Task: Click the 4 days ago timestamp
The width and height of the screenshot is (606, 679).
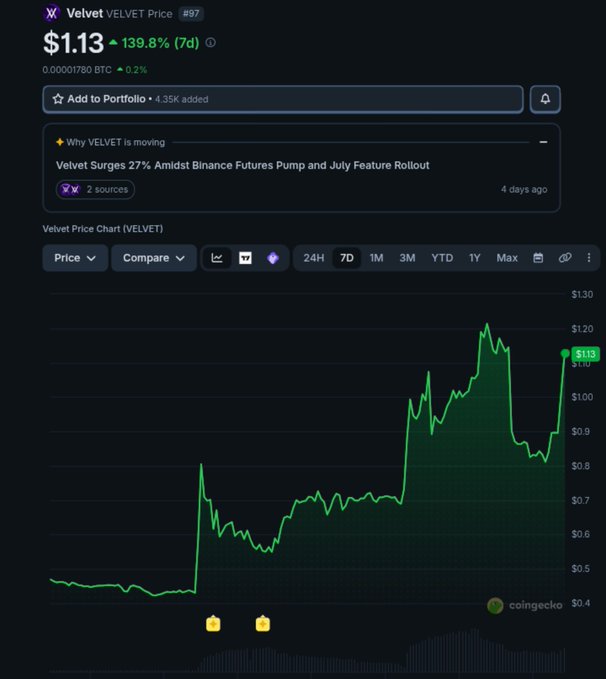Action: click(524, 189)
